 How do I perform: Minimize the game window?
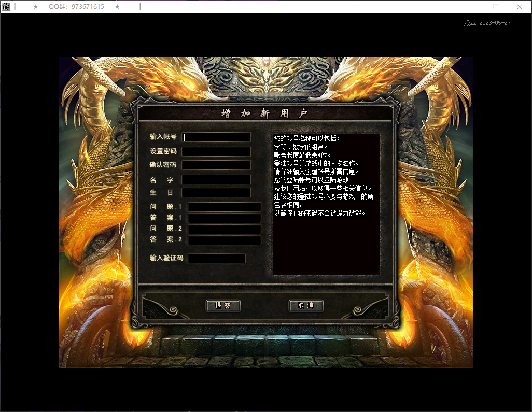[x=472, y=7]
